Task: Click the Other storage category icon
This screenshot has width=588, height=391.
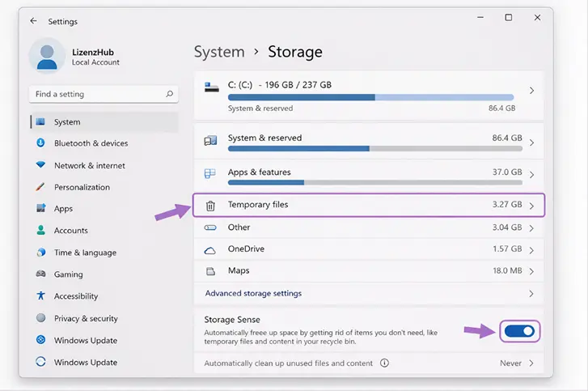Action: point(210,227)
